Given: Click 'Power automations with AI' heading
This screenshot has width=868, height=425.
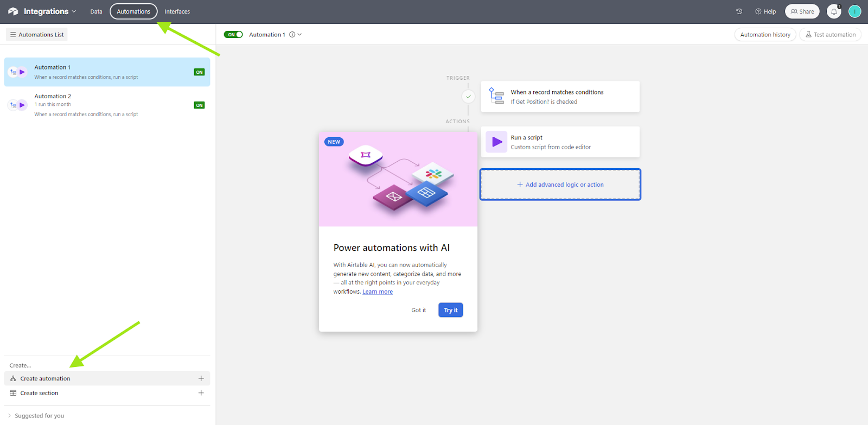Looking at the screenshot, I should [391, 248].
